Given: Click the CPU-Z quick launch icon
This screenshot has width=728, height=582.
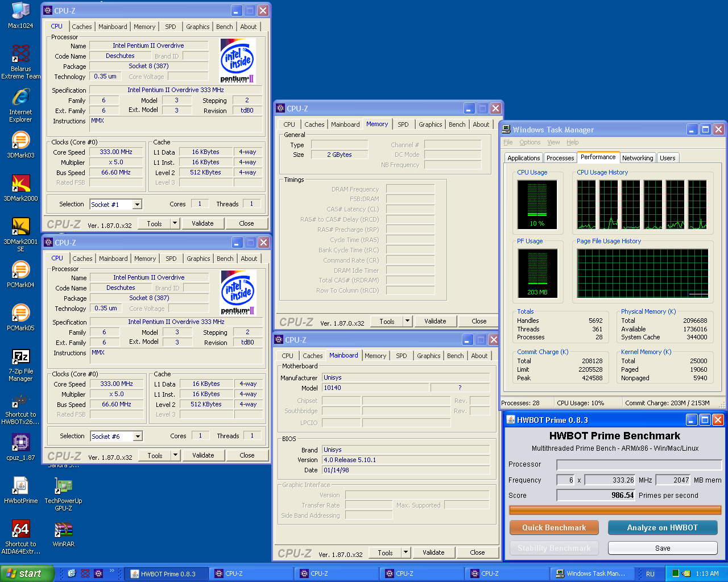Looking at the screenshot, I should pyautogui.click(x=98, y=573).
